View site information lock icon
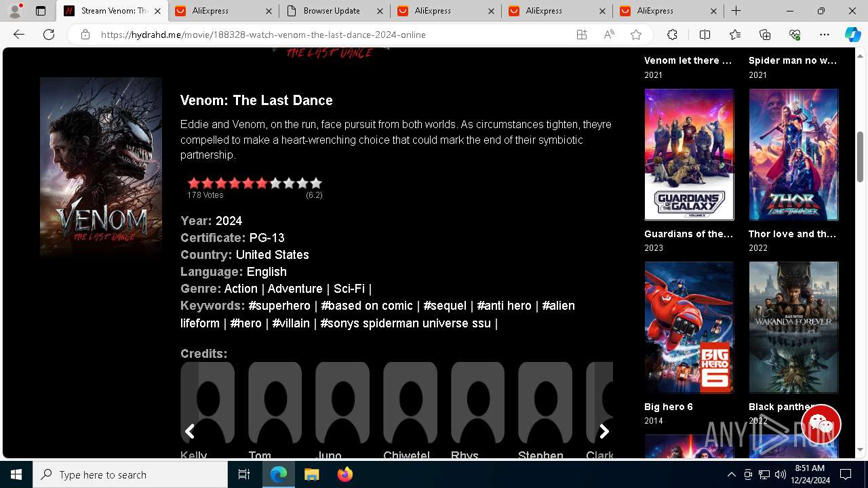This screenshot has width=868, height=488. (x=85, y=35)
